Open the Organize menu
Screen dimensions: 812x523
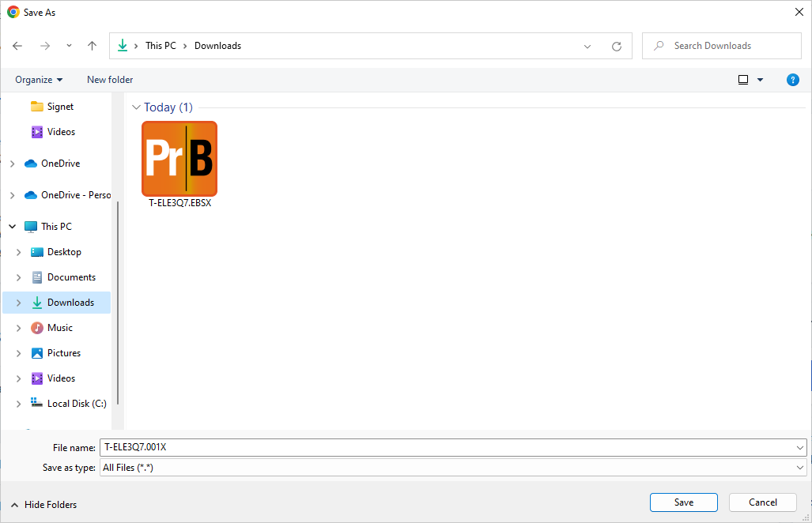point(39,80)
